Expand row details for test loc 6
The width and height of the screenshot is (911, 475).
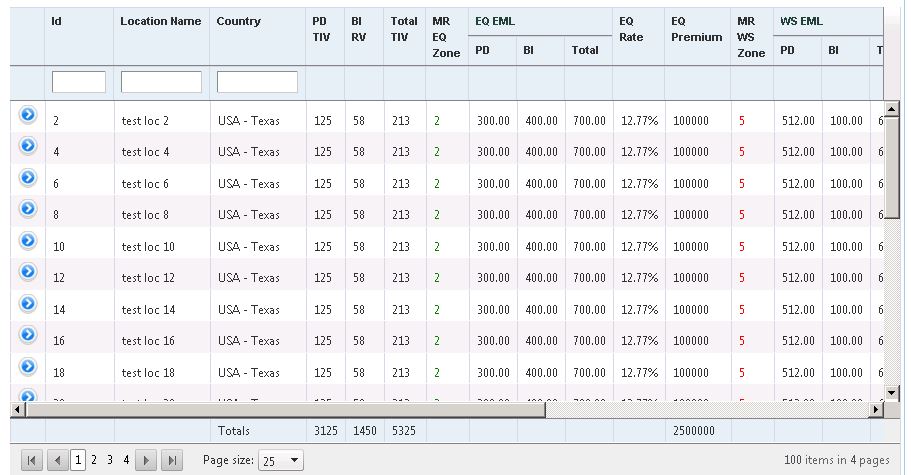[x=28, y=177]
